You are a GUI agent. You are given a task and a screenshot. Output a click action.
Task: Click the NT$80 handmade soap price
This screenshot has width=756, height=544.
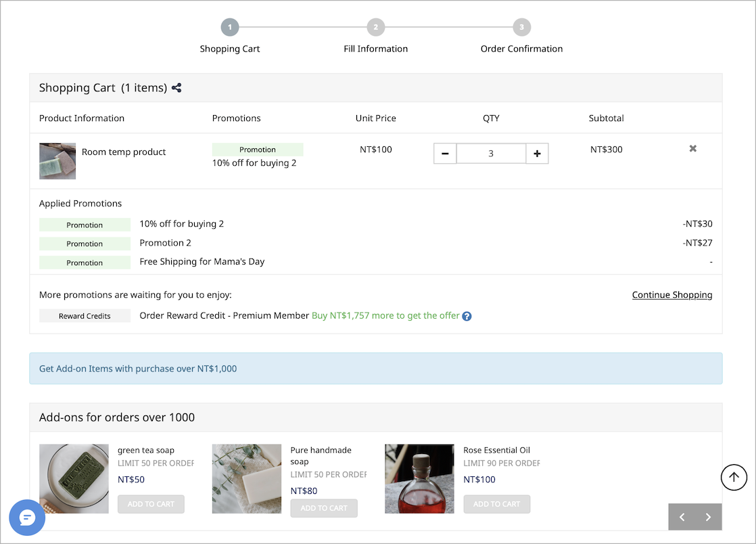304,491
